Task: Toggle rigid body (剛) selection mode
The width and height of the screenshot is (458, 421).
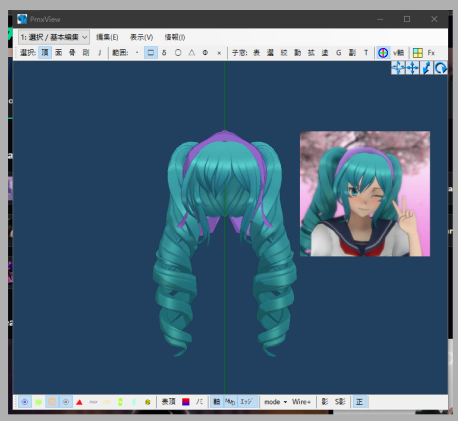Action: [x=86, y=53]
